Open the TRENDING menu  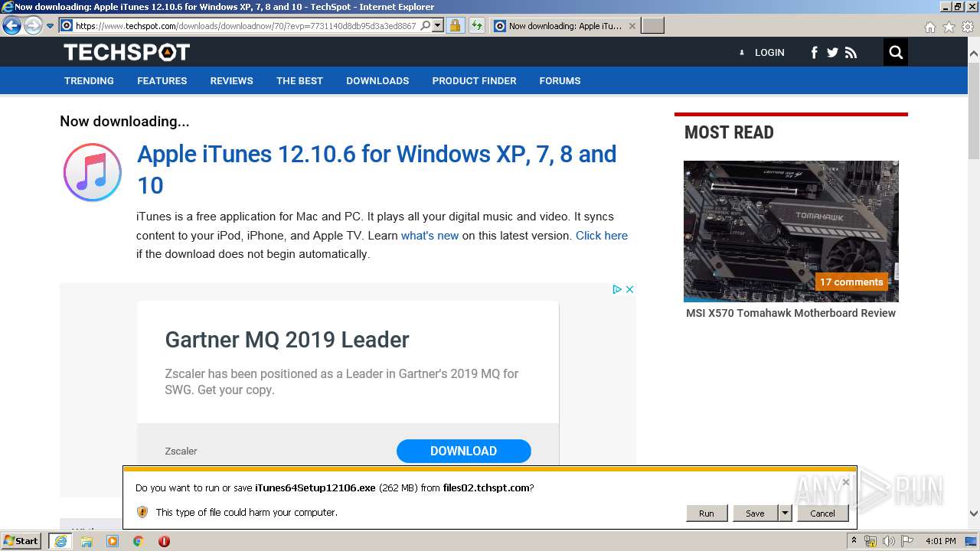(x=89, y=80)
